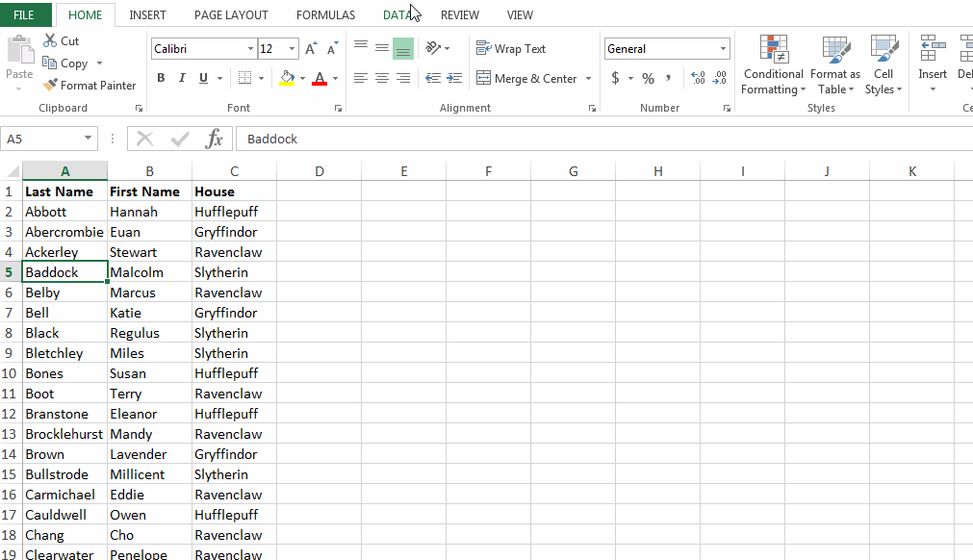Click the Insert Function fx icon

214,140
